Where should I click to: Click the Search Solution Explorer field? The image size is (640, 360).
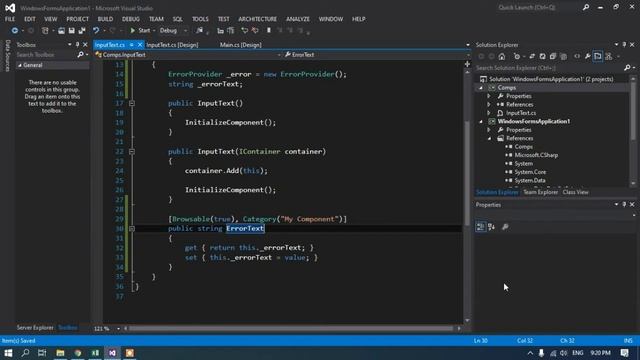(549, 68)
